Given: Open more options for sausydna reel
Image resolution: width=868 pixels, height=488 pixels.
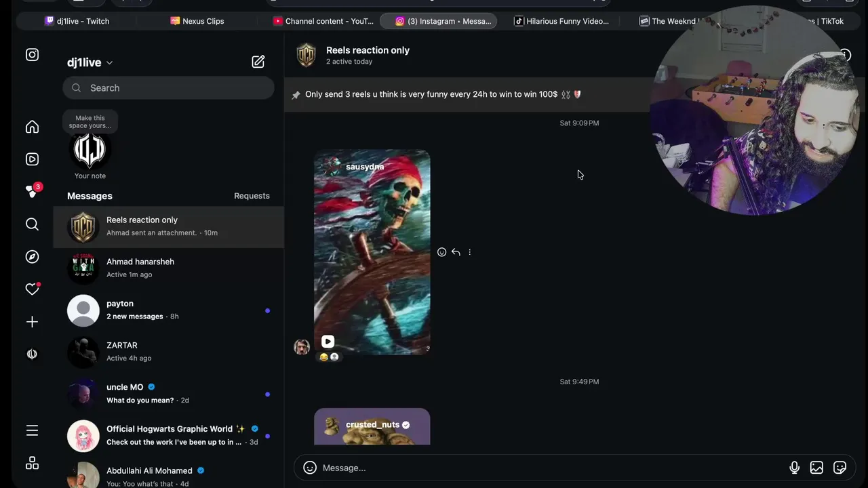Looking at the screenshot, I should pyautogui.click(x=470, y=252).
